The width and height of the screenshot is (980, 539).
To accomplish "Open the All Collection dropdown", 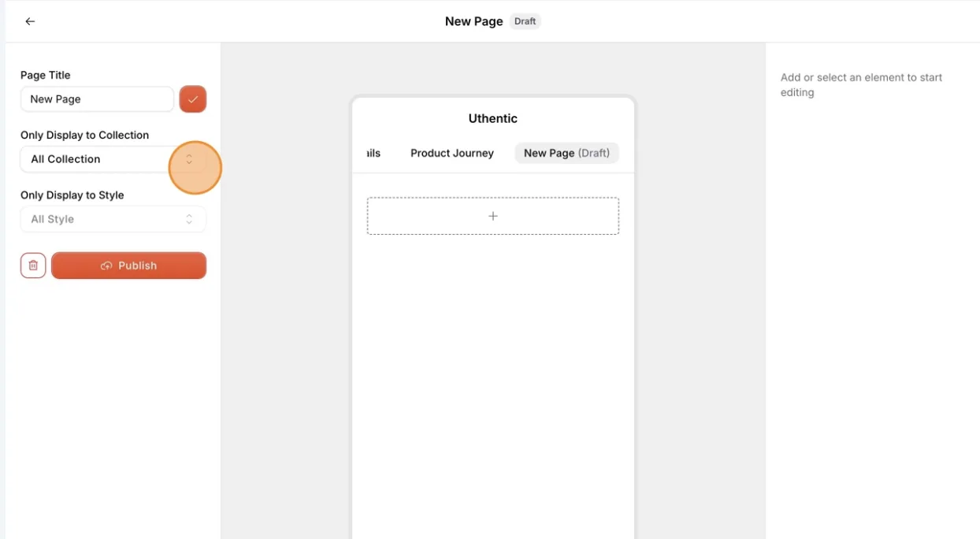I will 113,159.
